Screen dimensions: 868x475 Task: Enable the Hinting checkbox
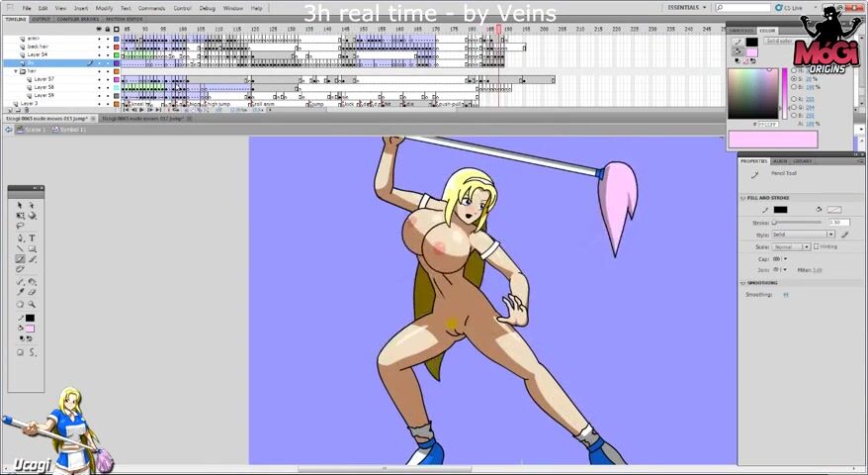(x=816, y=246)
